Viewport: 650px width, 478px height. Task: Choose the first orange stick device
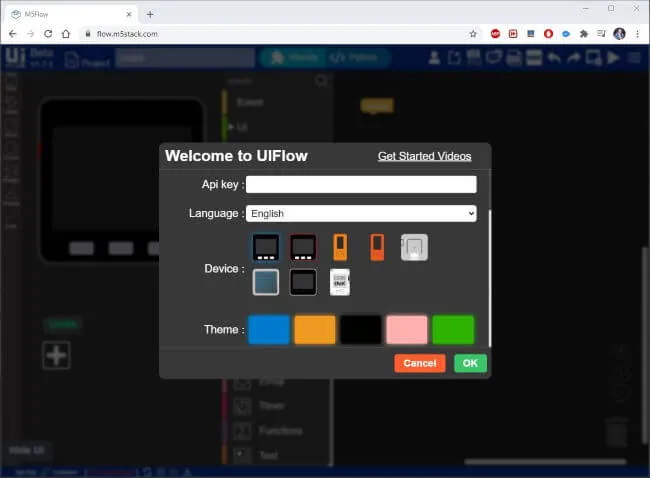[340, 247]
